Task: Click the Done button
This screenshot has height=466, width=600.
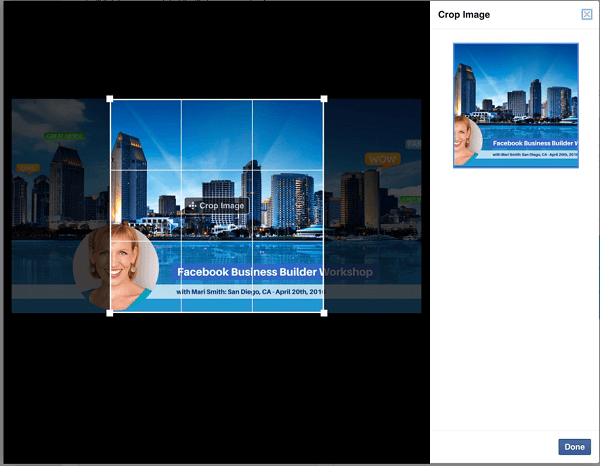Action: click(574, 447)
